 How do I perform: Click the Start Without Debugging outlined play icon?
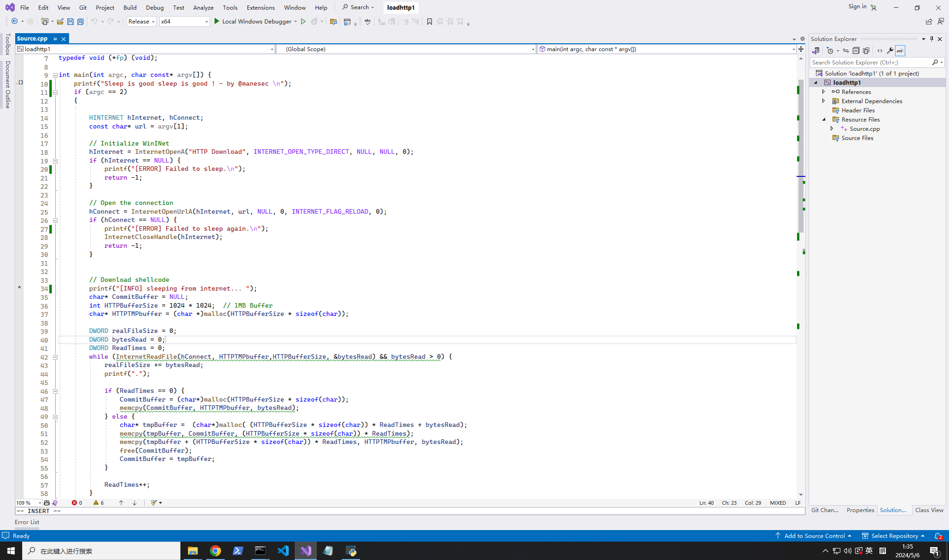point(303,21)
